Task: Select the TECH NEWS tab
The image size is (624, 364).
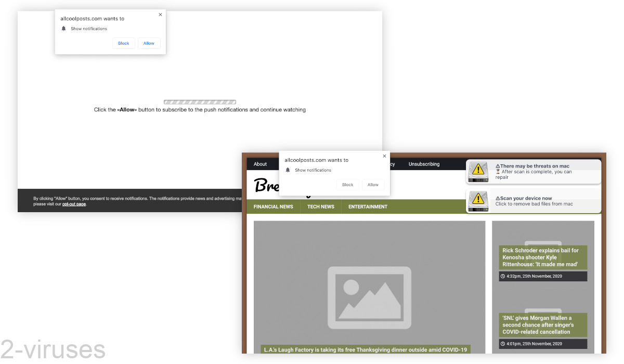Action: [x=320, y=206]
